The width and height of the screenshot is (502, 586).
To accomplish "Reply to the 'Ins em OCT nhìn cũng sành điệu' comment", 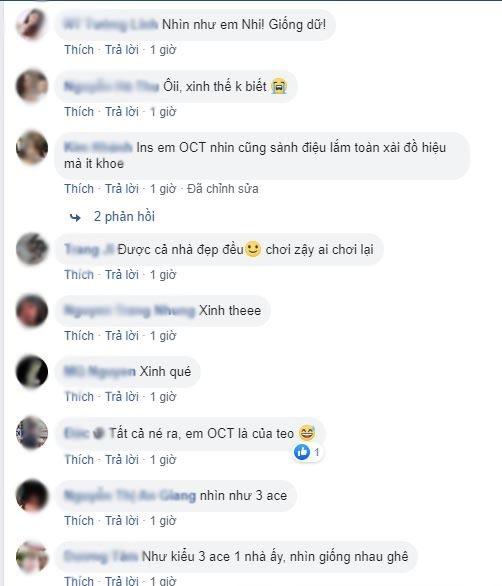I will click(x=121, y=189).
